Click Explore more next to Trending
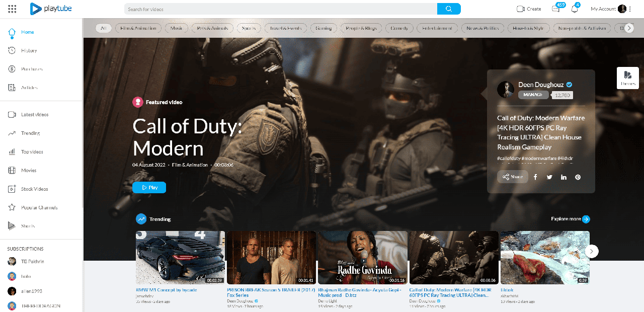 coord(570,219)
